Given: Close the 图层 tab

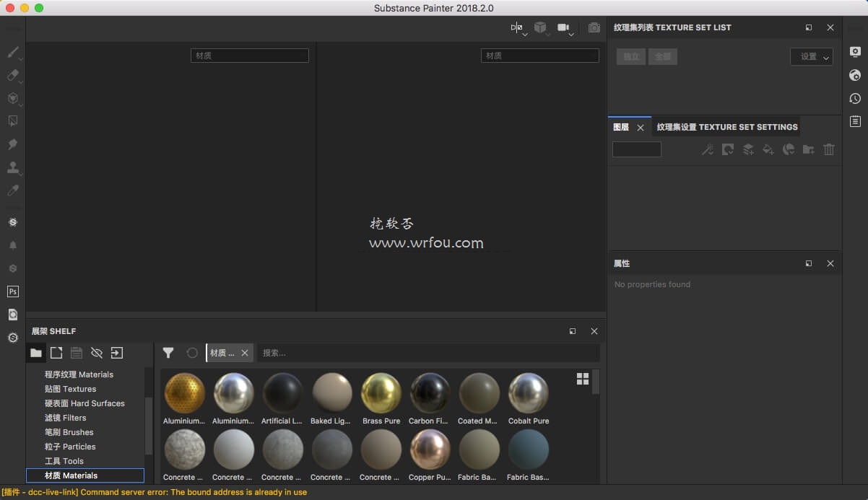Looking at the screenshot, I should (x=641, y=128).
